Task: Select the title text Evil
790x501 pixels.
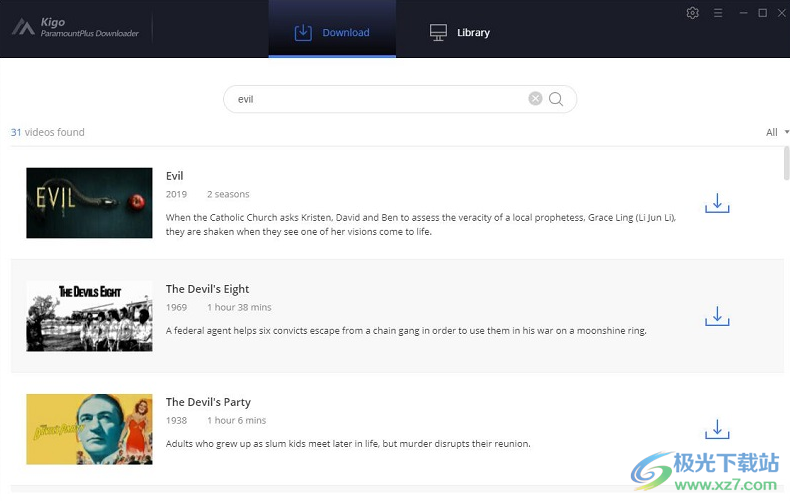Action: (174, 176)
